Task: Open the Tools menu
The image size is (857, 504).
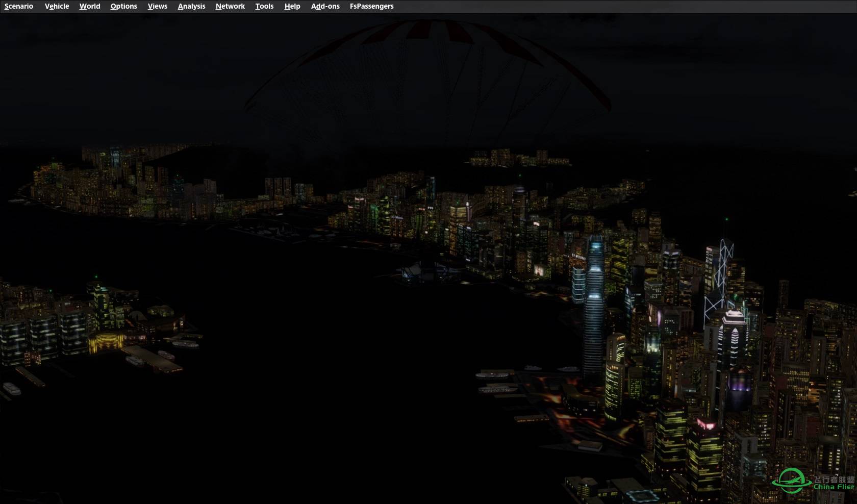Action: coord(264,6)
